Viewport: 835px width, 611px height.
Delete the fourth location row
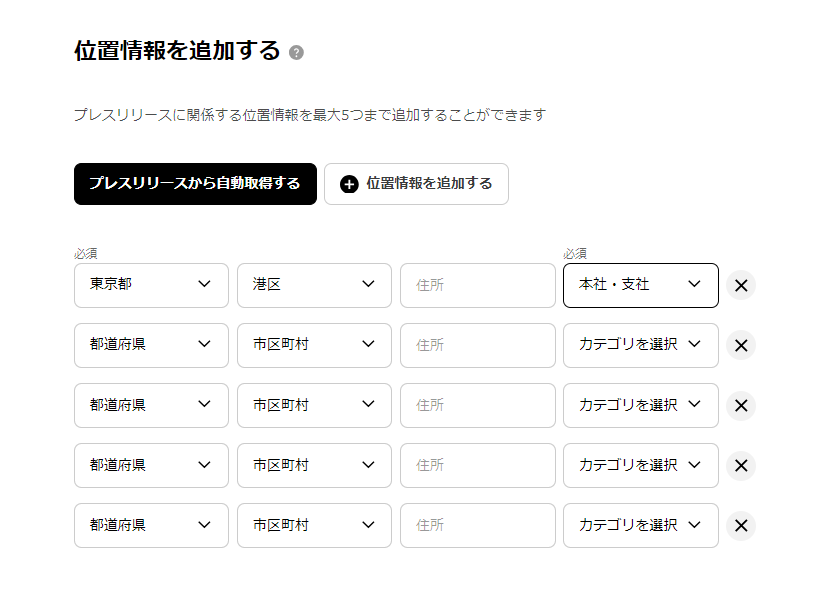(x=741, y=465)
